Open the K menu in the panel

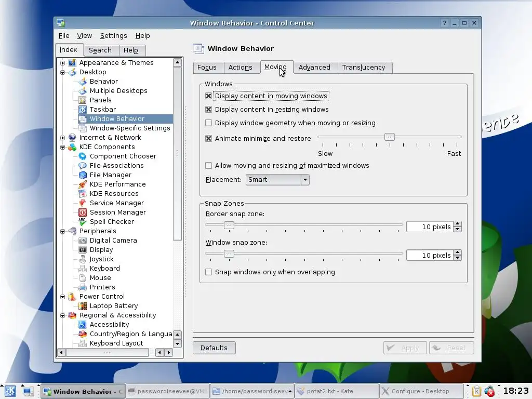click(10, 391)
